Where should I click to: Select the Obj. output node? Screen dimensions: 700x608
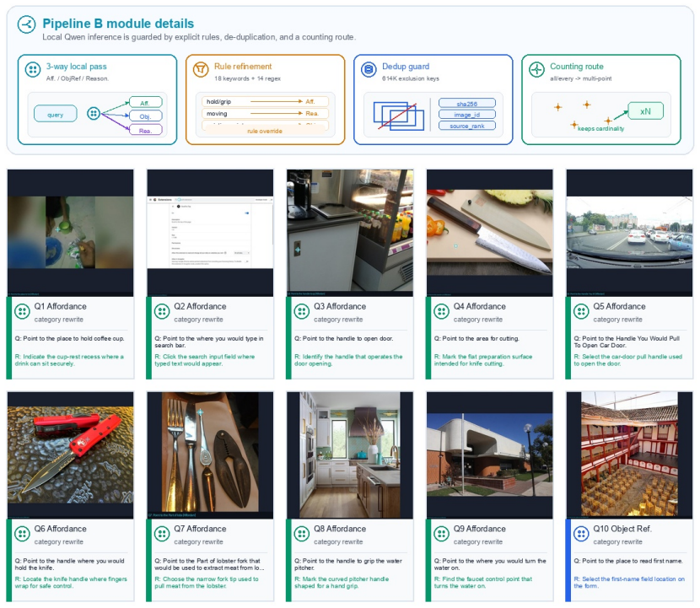(145, 116)
